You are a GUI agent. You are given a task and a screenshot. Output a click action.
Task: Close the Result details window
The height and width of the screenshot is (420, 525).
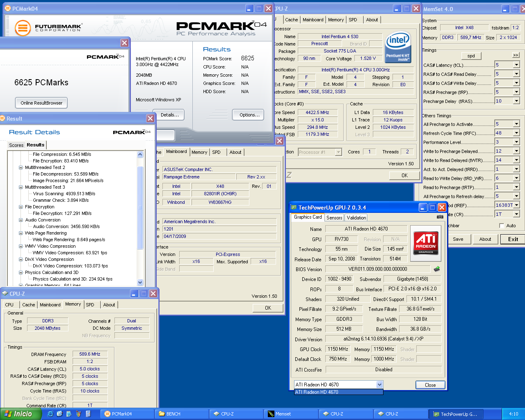pyautogui.click(x=150, y=118)
